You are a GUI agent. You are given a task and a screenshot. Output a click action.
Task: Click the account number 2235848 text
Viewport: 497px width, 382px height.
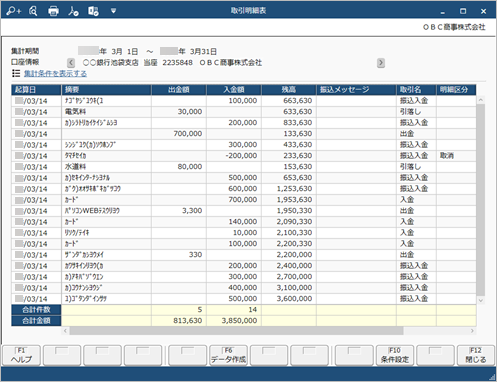177,63
